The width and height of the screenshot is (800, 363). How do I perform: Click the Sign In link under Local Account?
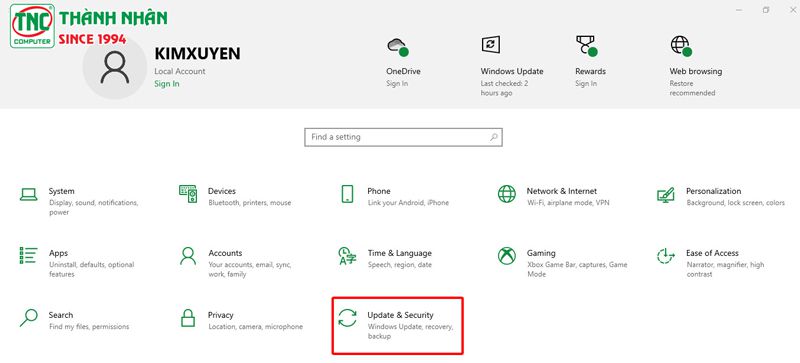tap(167, 84)
